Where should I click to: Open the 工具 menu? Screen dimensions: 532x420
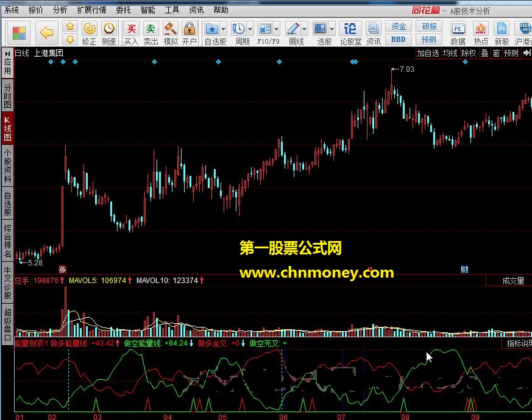point(172,10)
